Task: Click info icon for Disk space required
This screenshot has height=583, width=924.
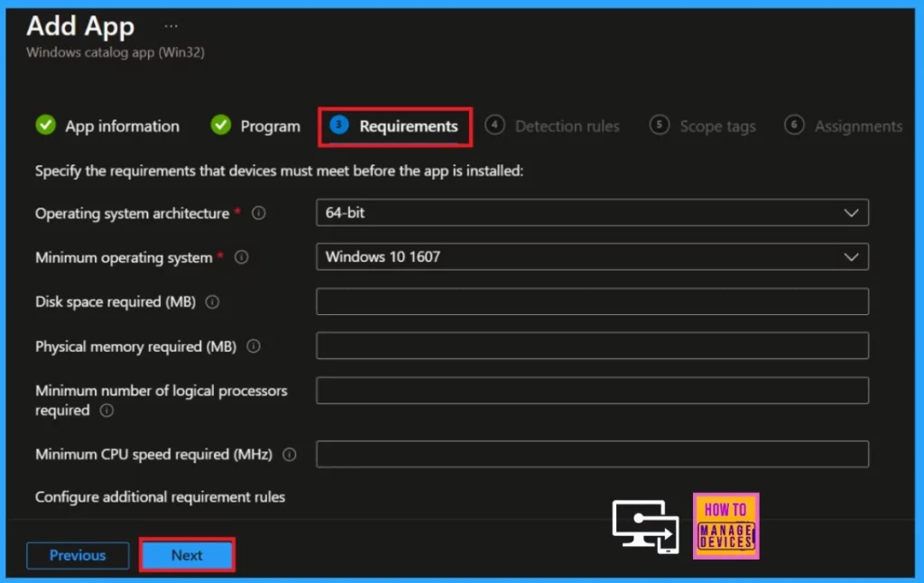Action: tap(212, 301)
